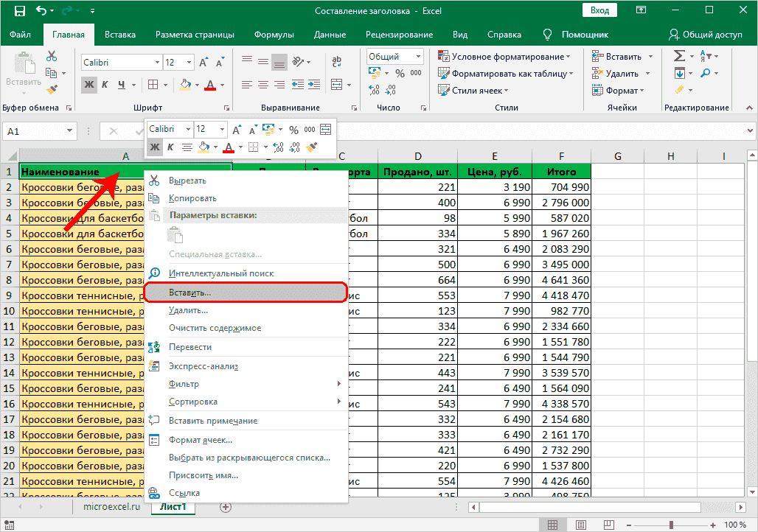This screenshot has width=758, height=532.
Task: Click 'Общий доступ' share button
Action: point(705,35)
